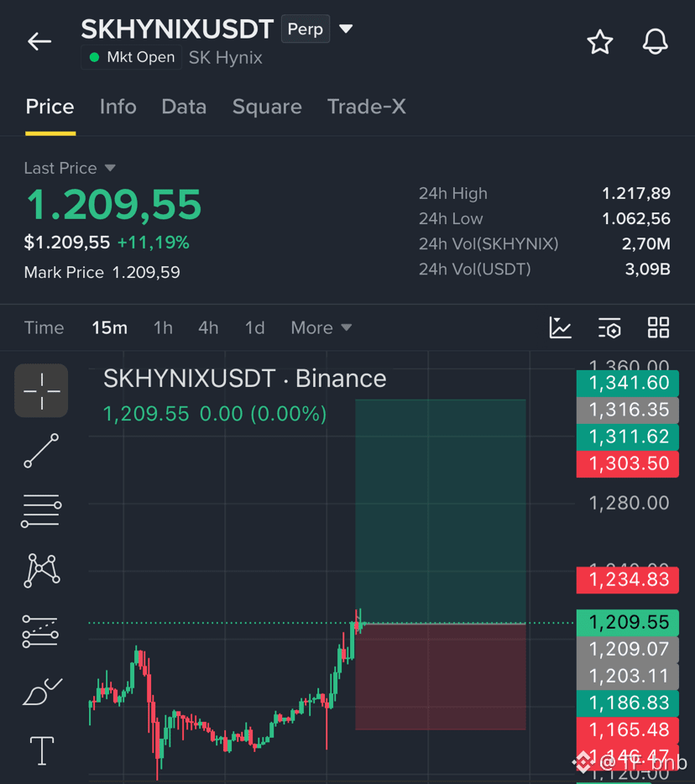Select the 15m chart interval
The width and height of the screenshot is (695, 784).
point(109,328)
